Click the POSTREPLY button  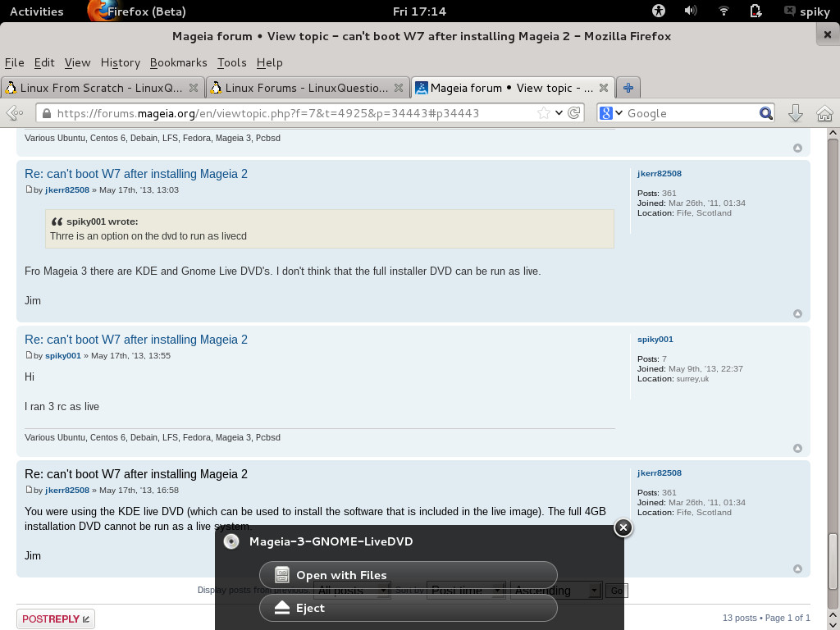(56, 619)
